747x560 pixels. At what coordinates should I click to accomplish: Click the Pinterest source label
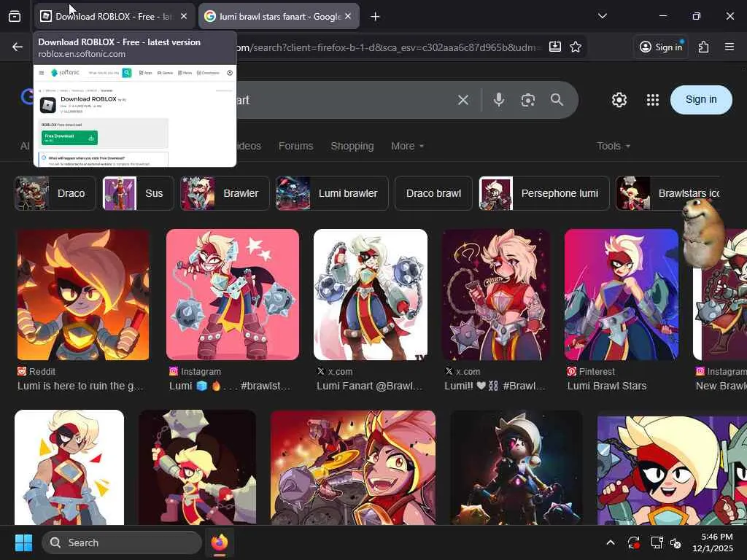pyautogui.click(x=591, y=371)
